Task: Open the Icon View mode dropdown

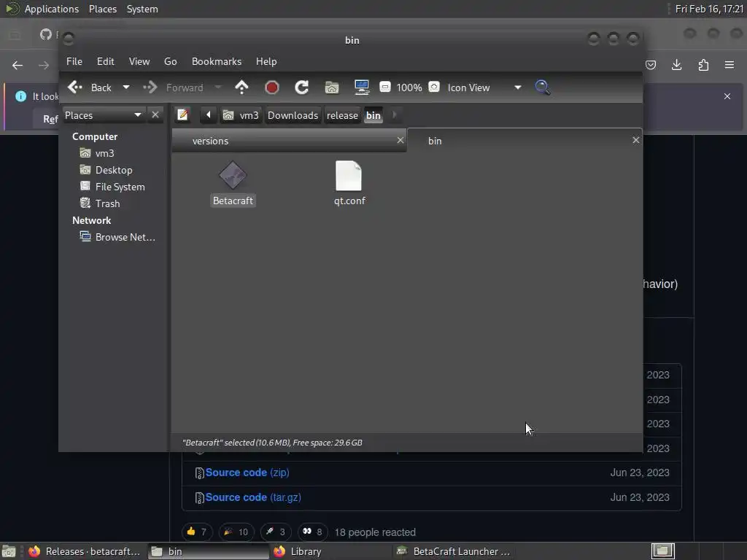Action: pos(484,87)
